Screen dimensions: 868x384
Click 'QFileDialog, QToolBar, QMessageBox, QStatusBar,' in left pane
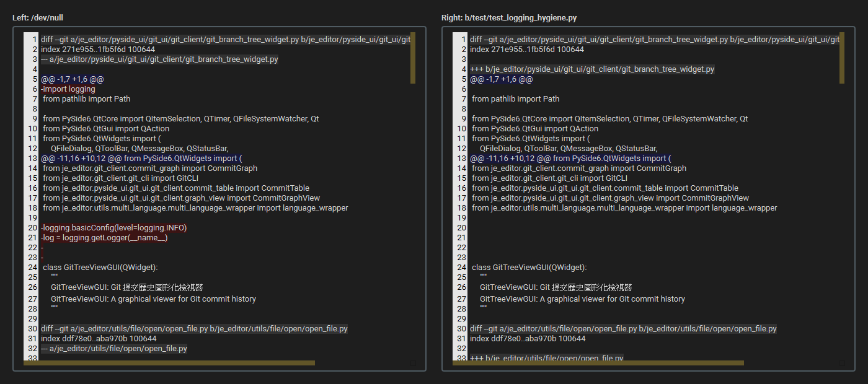pos(139,149)
